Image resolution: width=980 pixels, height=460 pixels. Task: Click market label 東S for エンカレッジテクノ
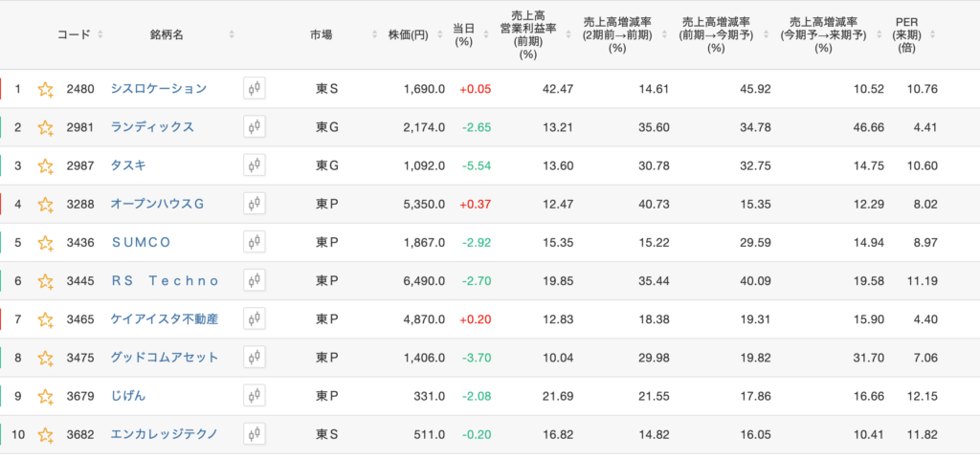327,435
